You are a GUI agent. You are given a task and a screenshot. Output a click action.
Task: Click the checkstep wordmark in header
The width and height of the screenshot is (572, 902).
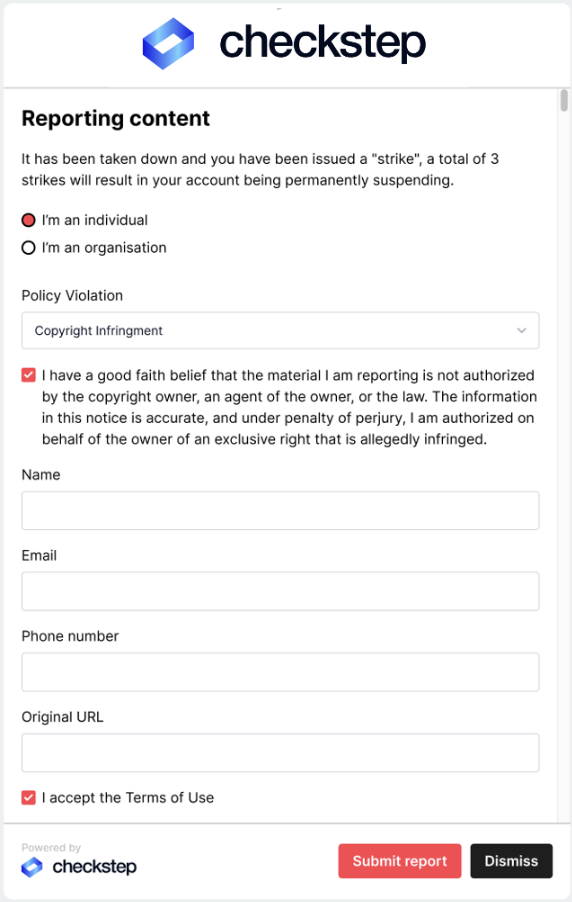coord(322,43)
